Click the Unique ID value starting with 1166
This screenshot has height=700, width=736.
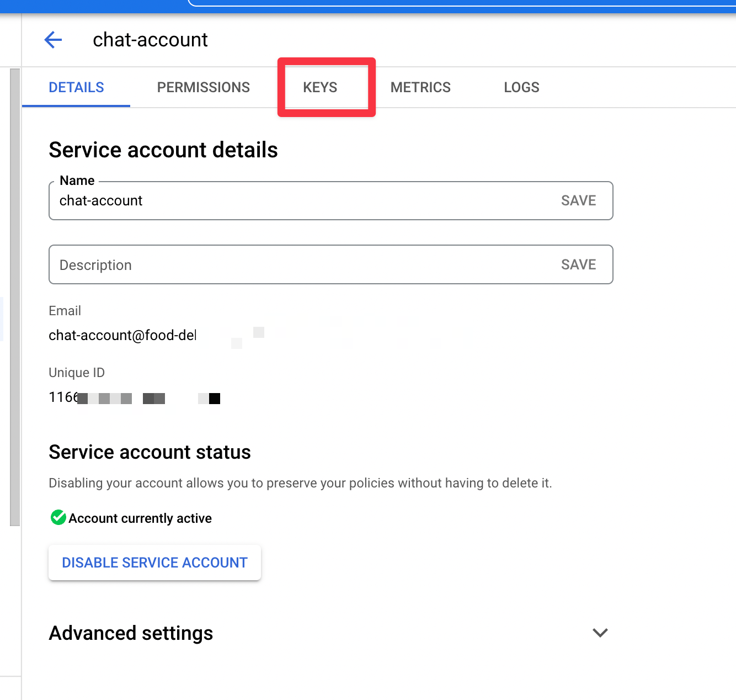click(135, 397)
